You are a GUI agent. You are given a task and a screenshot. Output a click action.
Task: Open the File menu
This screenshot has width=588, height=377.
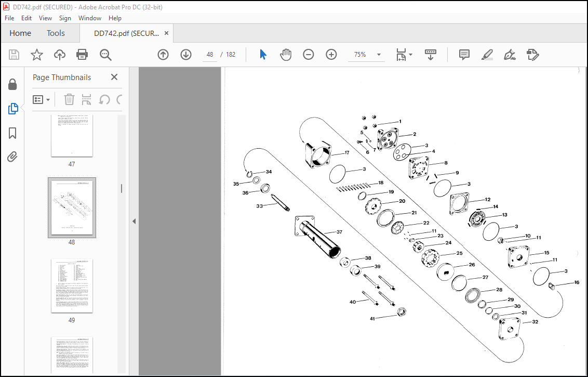coord(9,18)
